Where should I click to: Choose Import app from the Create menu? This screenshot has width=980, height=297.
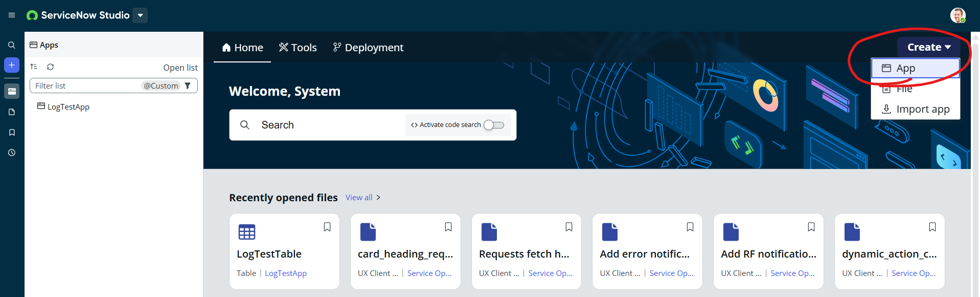[x=915, y=109]
